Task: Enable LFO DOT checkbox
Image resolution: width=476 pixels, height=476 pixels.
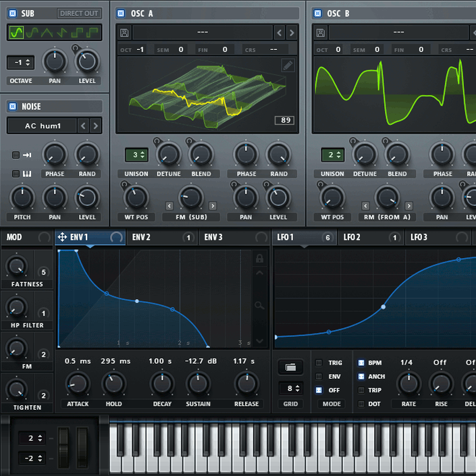Action: pyautogui.click(x=361, y=404)
